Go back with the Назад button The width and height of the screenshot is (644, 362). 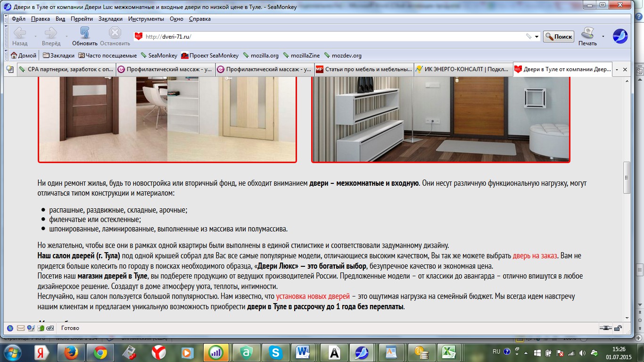(x=20, y=36)
